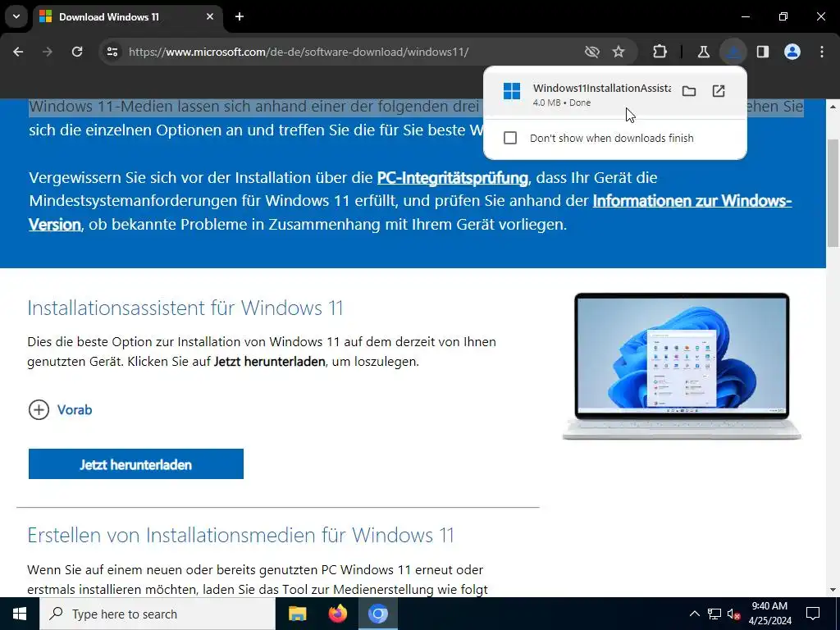Image resolution: width=840 pixels, height=630 pixels.
Task: Launch Firefox from the taskbar
Action: click(x=337, y=614)
